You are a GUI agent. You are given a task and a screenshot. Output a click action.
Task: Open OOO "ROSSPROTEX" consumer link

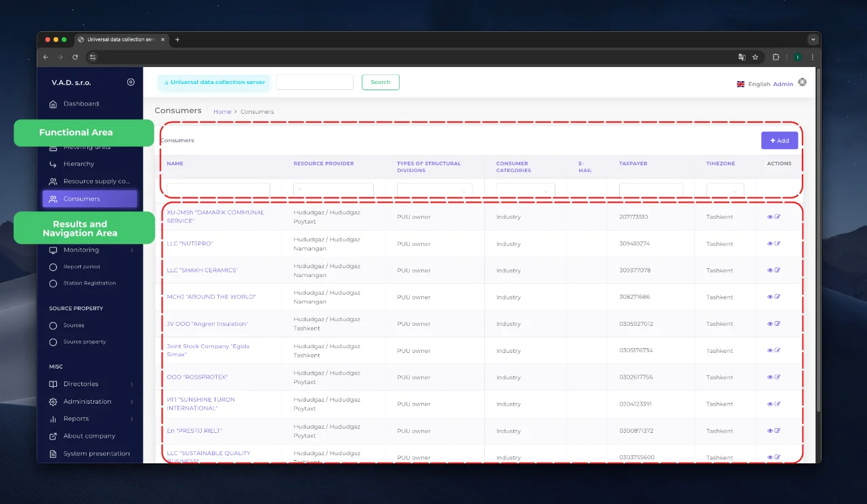point(197,377)
